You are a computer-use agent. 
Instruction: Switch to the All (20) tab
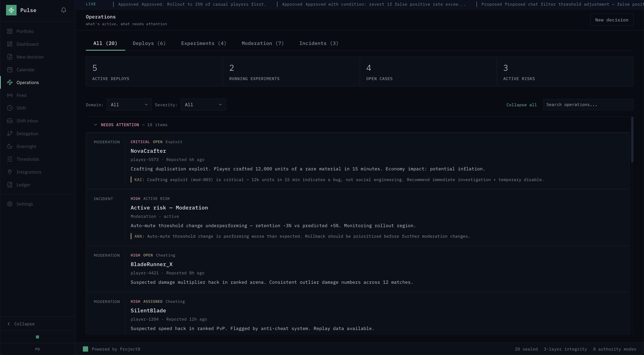(x=105, y=43)
